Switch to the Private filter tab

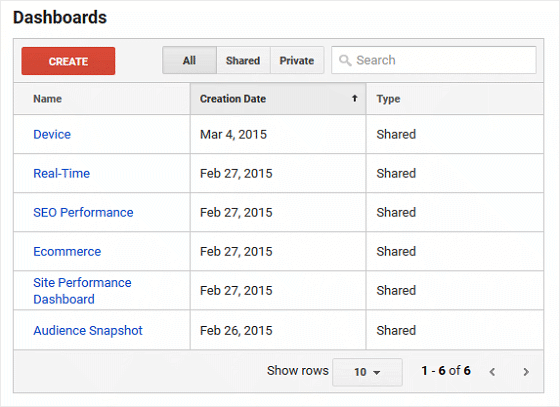click(297, 60)
